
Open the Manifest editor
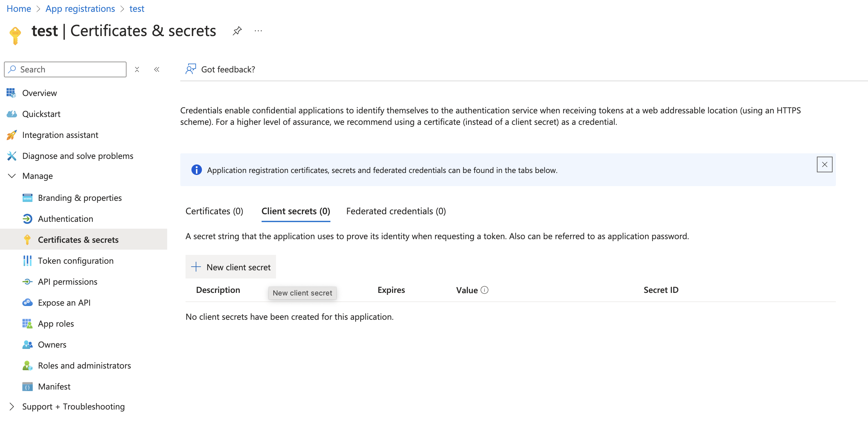coord(54,386)
